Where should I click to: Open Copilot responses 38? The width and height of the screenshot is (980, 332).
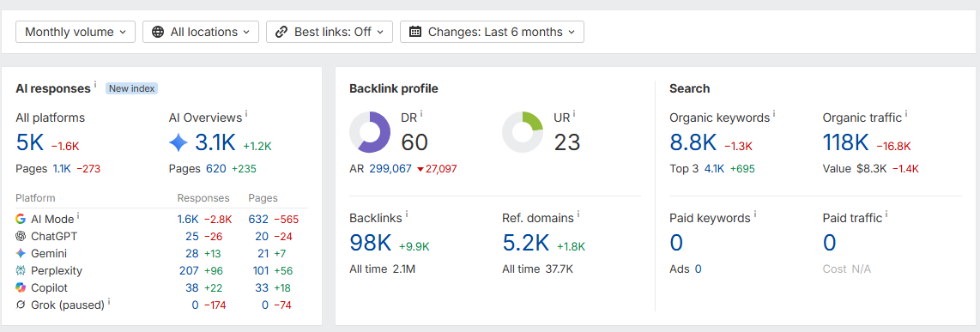click(192, 288)
